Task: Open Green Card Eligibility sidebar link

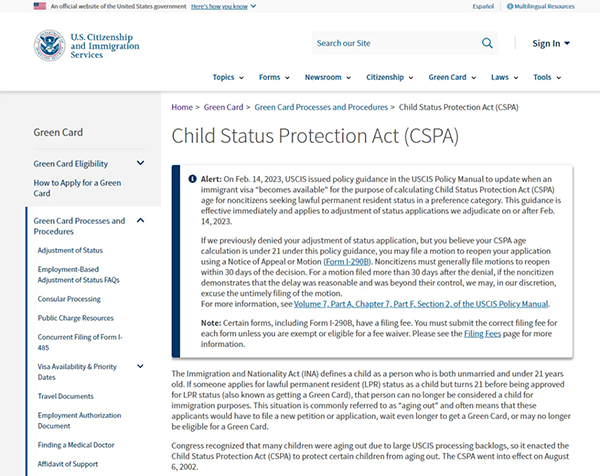Action: coord(71,164)
